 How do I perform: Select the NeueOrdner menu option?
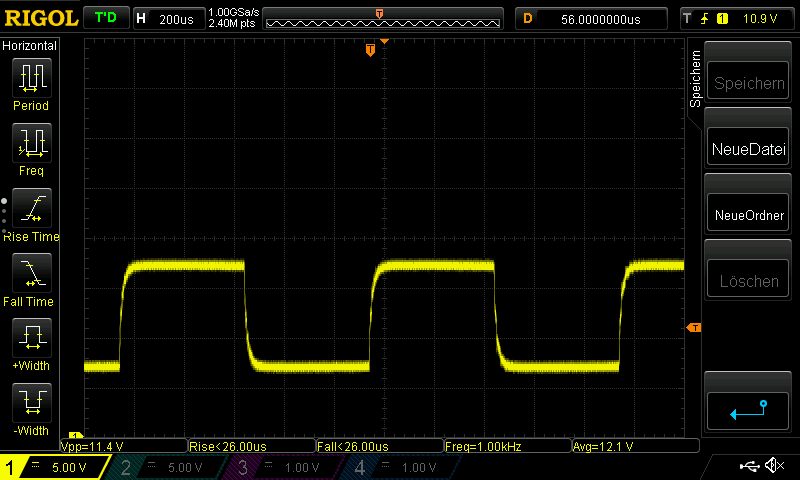tap(748, 215)
